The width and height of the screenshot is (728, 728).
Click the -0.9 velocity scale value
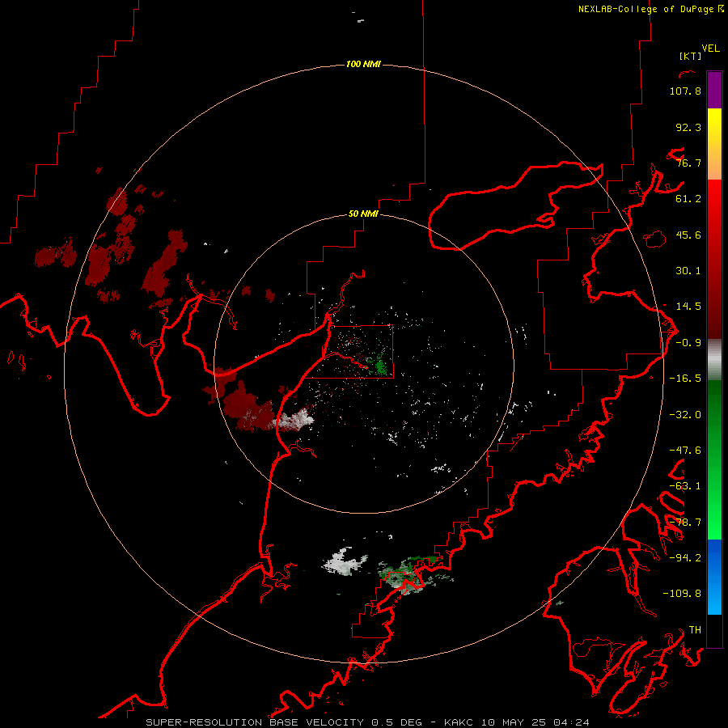[688, 343]
